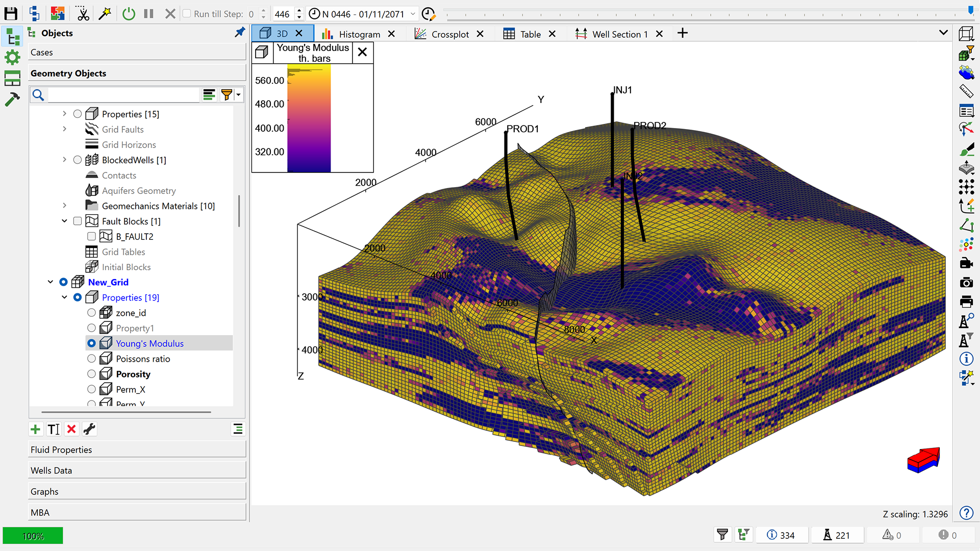
Task: Check the B_FAULT2 fault block checkbox
Action: point(91,236)
